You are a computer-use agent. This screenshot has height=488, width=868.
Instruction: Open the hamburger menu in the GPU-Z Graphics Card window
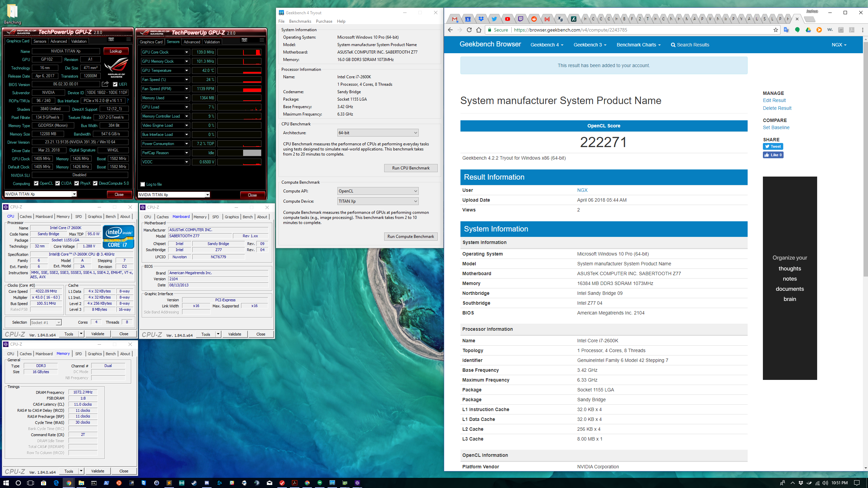pyautogui.click(x=129, y=40)
